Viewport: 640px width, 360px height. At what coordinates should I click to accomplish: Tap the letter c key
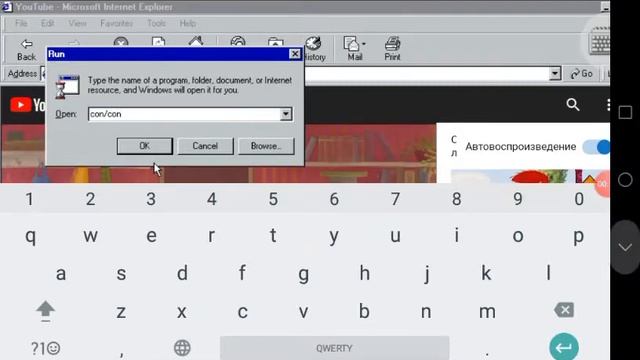pyautogui.click(x=242, y=312)
